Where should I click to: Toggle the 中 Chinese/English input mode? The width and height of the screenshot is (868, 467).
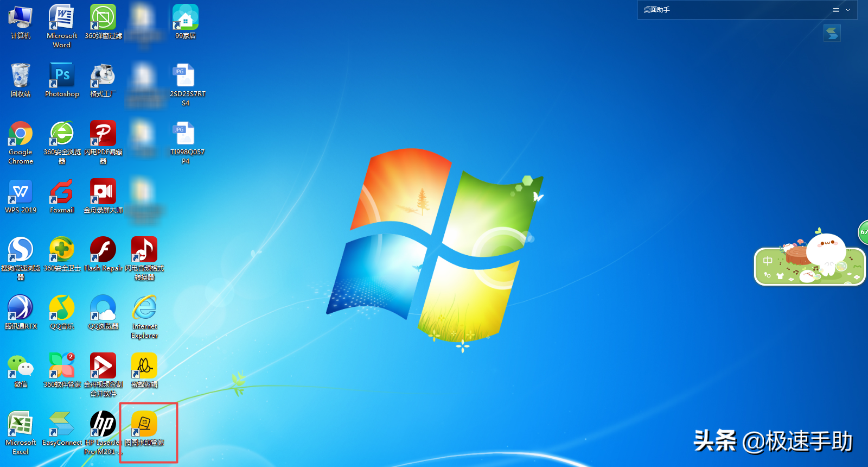click(768, 261)
